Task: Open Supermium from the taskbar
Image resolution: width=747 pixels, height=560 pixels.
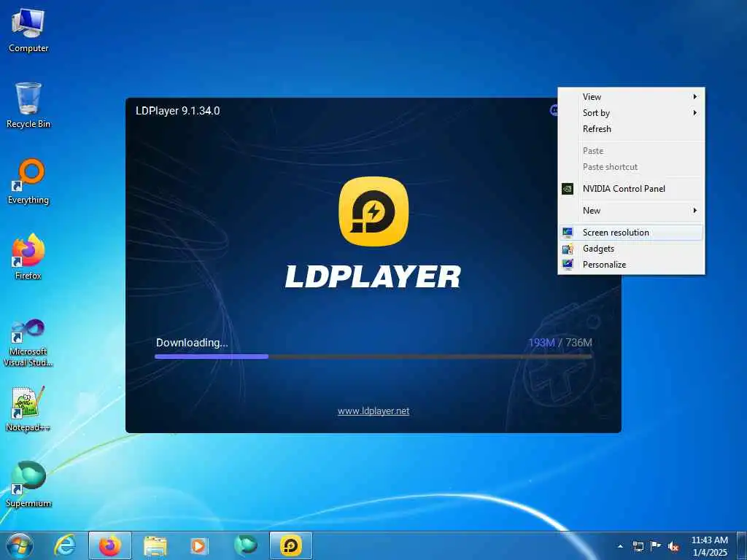Action: pos(246,545)
